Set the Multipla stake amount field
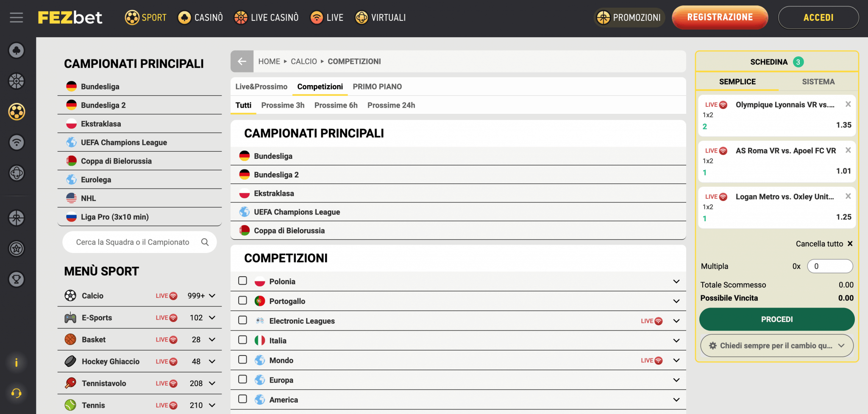Image resolution: width=868 pixels, height=414 pixels. (x=829, y=266)
